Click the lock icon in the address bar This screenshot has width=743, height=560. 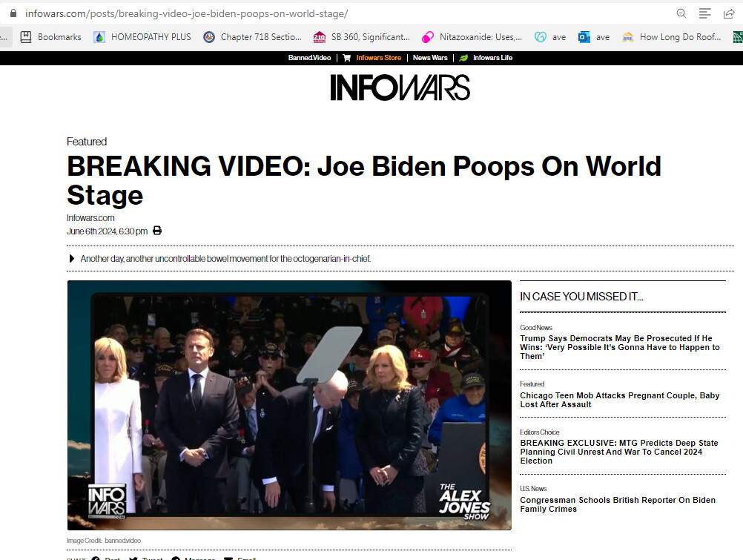(13, 13)
